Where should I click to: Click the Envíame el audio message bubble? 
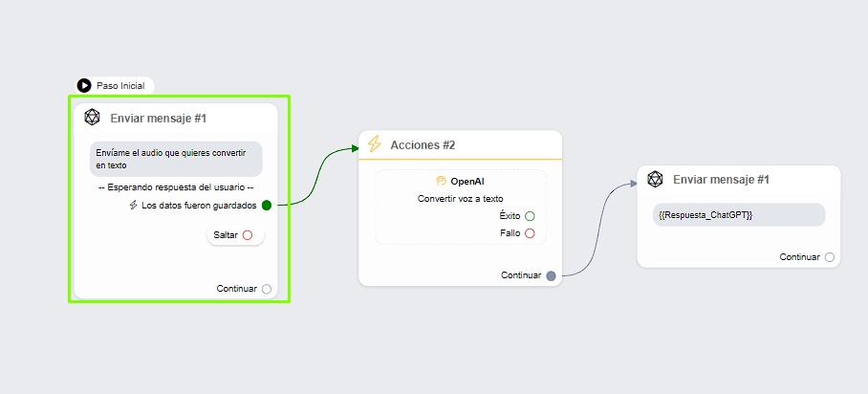point(176,159)
